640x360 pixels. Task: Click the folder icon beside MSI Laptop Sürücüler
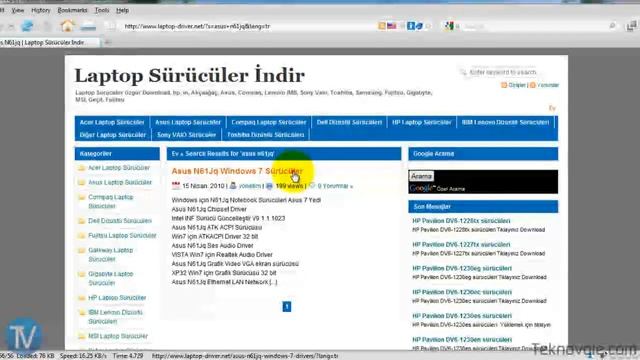[x=81, y=336]
